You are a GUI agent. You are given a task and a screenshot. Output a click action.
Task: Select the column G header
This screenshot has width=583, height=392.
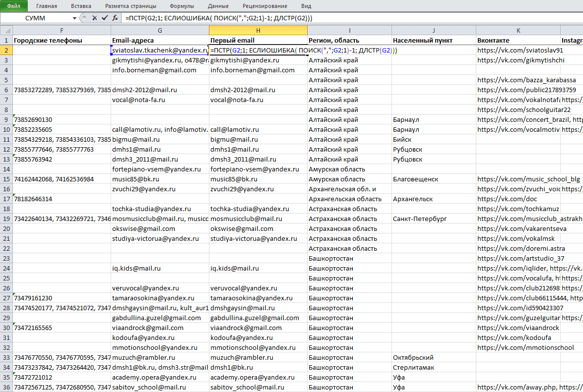coord(160,30)
